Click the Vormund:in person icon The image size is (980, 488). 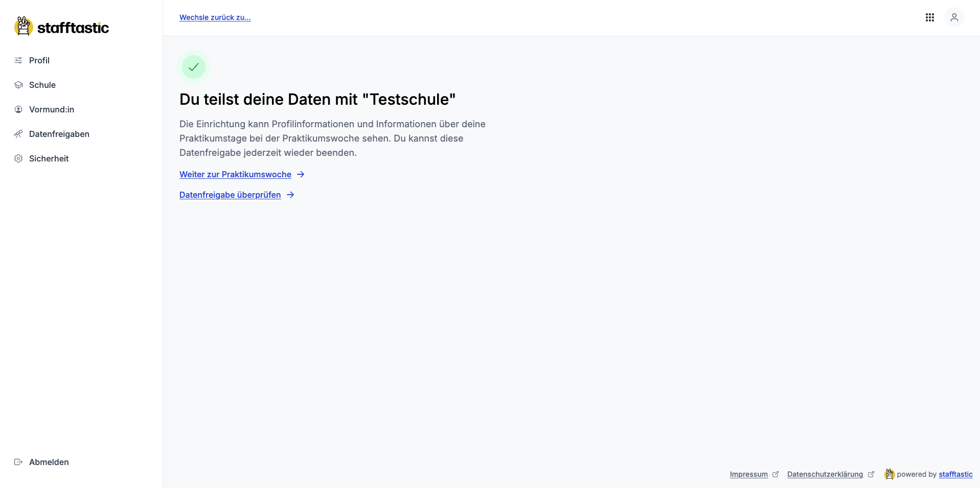point(18,109)
